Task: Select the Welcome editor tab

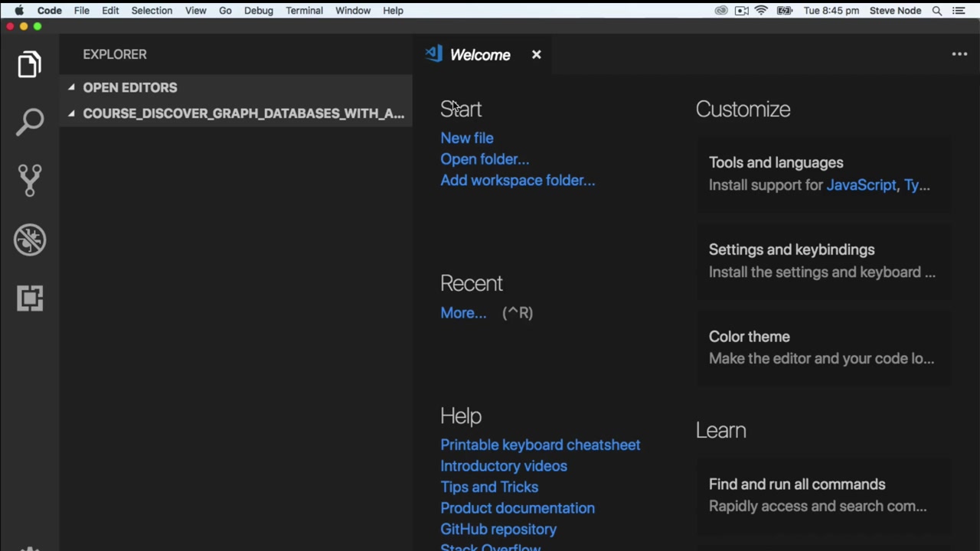Action: [x=484, y=54]
